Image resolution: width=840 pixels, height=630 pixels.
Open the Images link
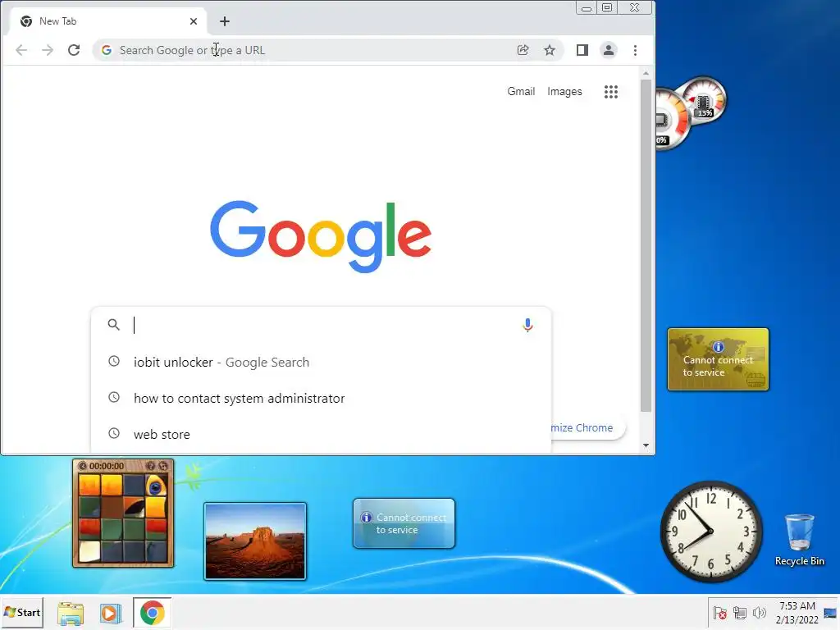[564, 92]
